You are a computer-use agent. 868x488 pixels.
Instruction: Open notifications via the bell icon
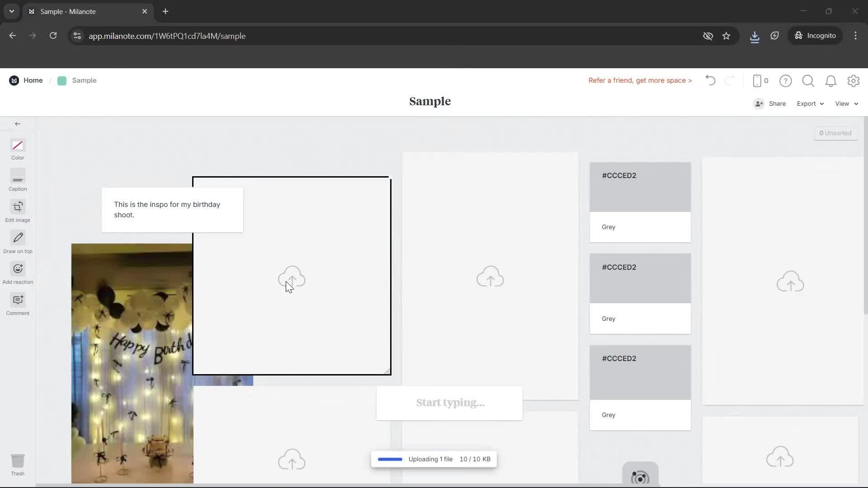tap(831, 81)
